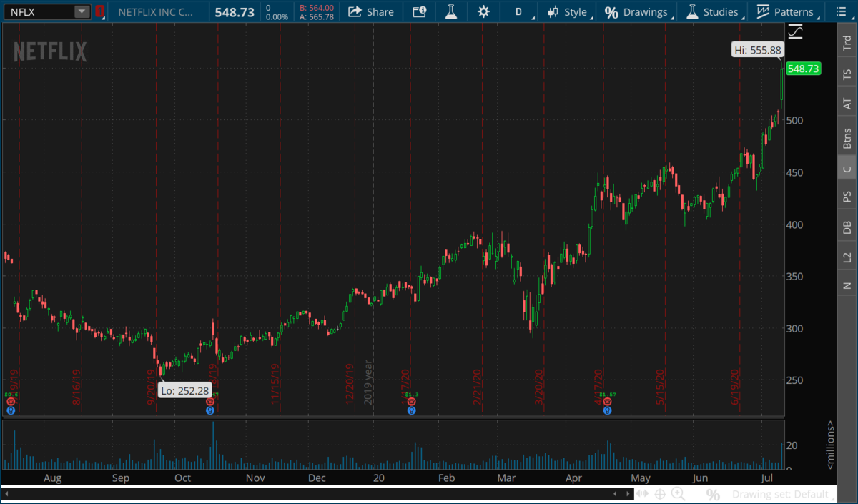
Task: Click the red conference call icon below $1.57
Action: coord(607,402)
